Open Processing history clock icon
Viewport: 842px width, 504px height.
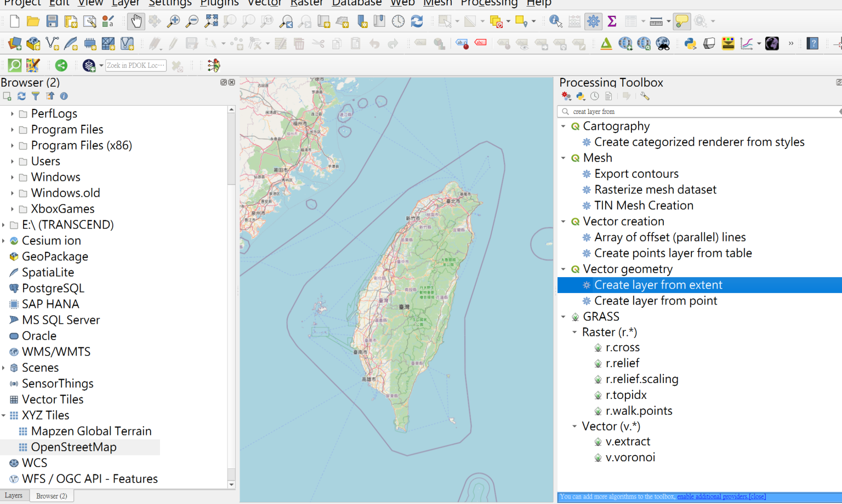595,96
